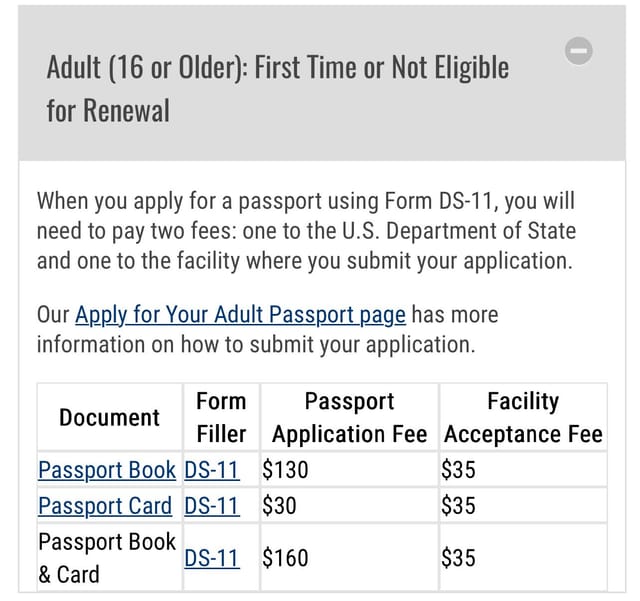
Task: Click the paragraph about paying two fees
Action: click(x=306, y=231)
